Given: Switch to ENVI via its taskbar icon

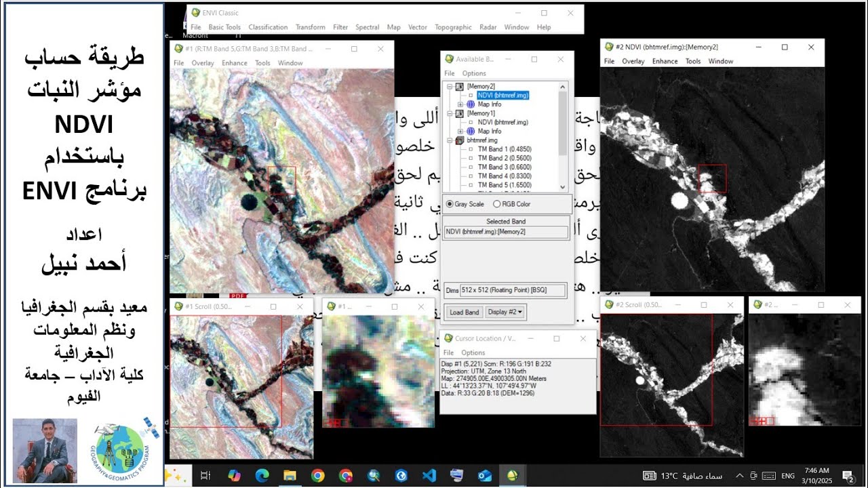Looking at the screenshot, I should point(512,475).
